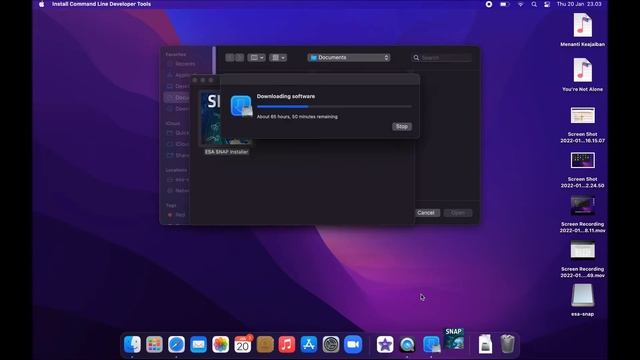Open Mail from the Dock
This screenshot has width=640, height=360.
click(x=198, y=344)
